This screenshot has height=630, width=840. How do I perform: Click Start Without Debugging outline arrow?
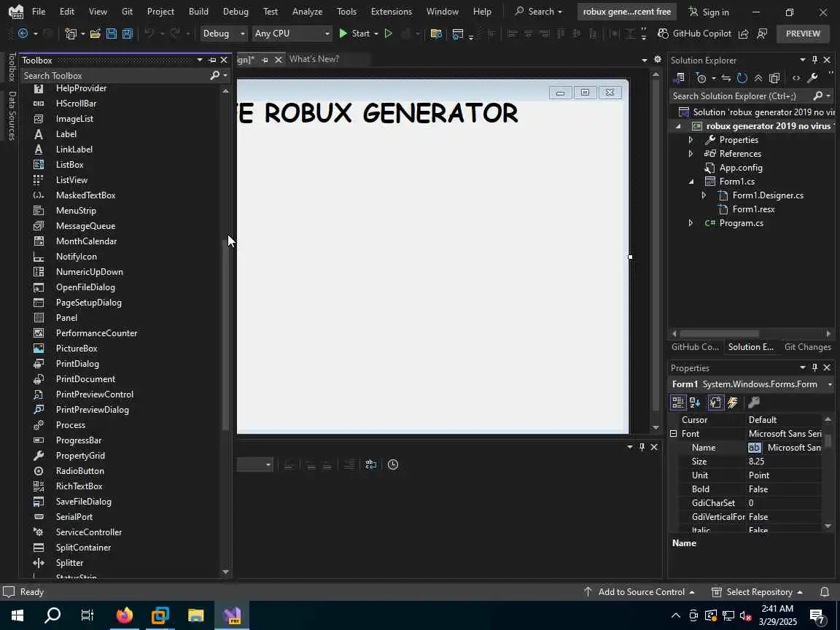389,34
